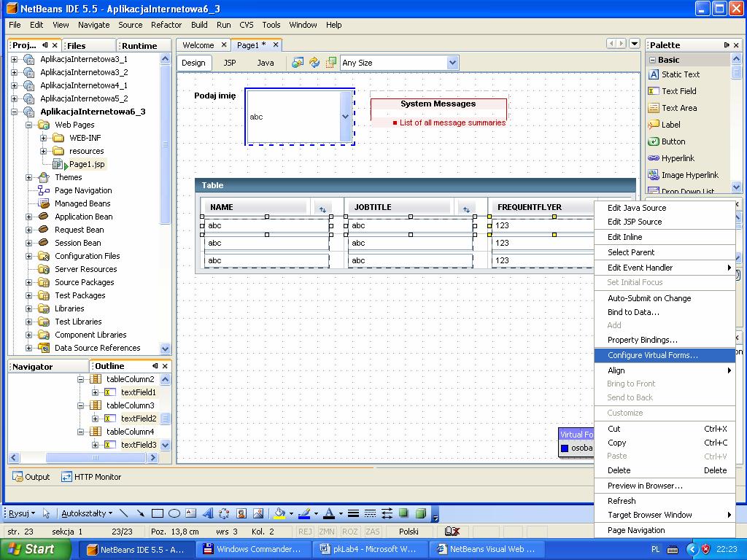
Task: Pick the Label component icon in Palette
Action: pyautogui.click(x=654, y=125)
